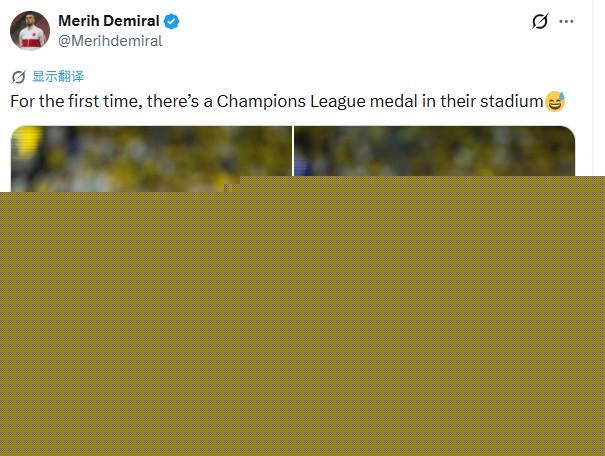Click the yellow corner of left photo
The image size is (605, 456).
click(26, 141)
